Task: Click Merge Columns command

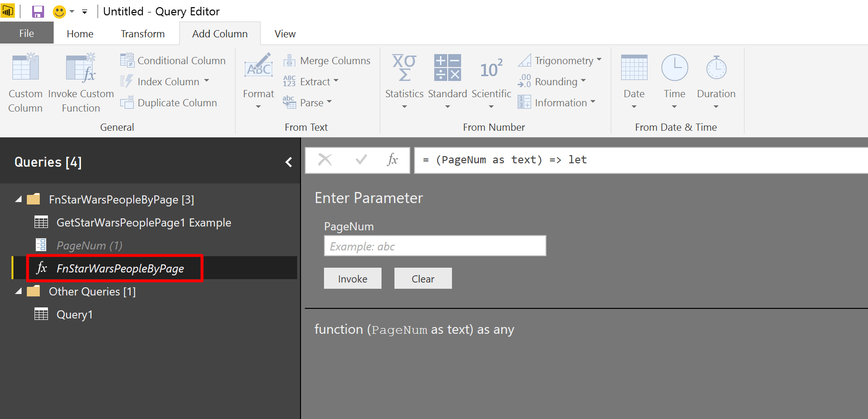Action: click(327, 60)
